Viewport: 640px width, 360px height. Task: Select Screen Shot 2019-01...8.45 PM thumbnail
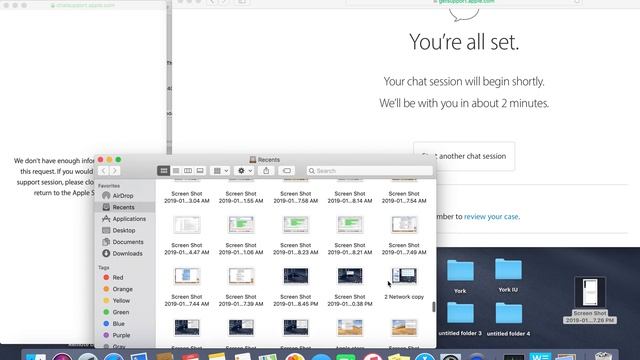pos(296,276)
